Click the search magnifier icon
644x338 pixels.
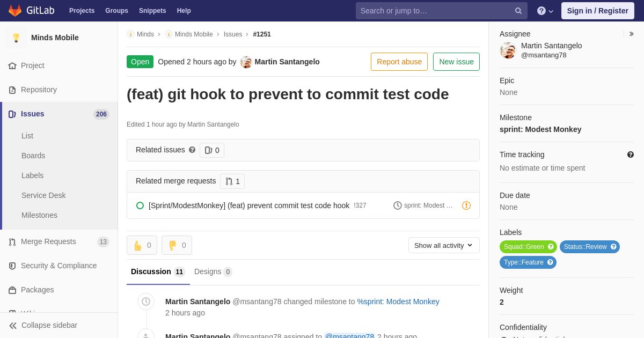click(518, 11)
